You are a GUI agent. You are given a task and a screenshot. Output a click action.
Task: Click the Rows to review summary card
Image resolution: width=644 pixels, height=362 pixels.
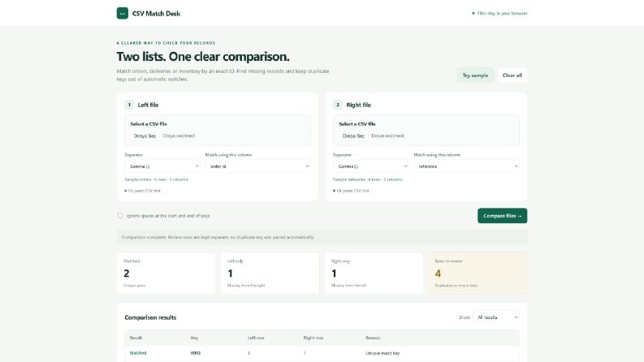[478, 273]
